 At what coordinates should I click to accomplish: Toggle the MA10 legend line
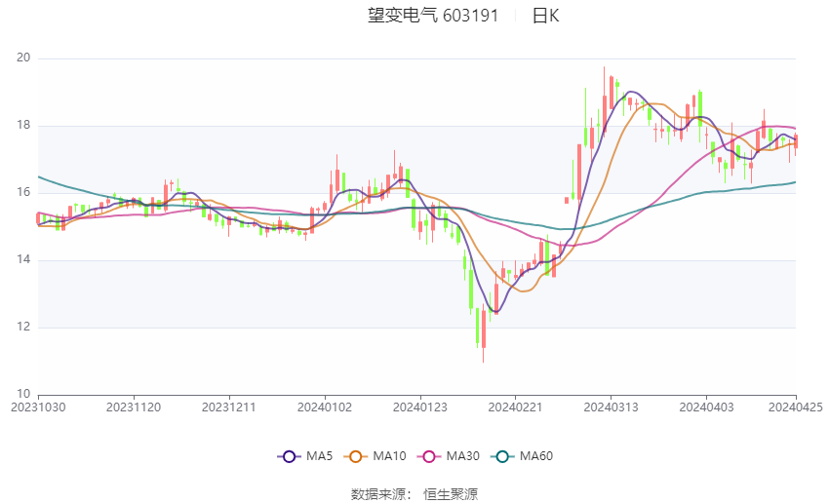click(x=375, y=456)
